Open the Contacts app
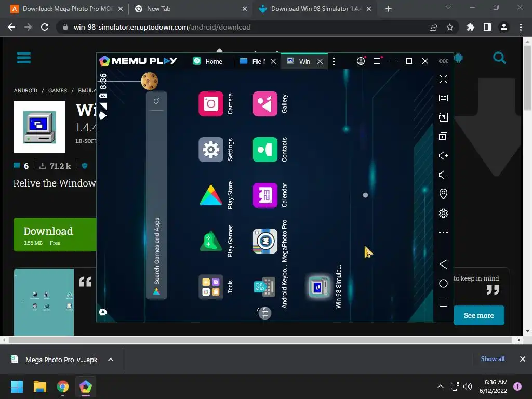532x399 pixels. [265, 149]
